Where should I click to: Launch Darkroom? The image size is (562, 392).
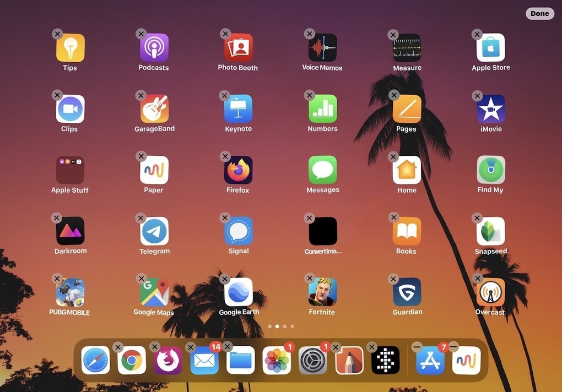coord(71,231)
